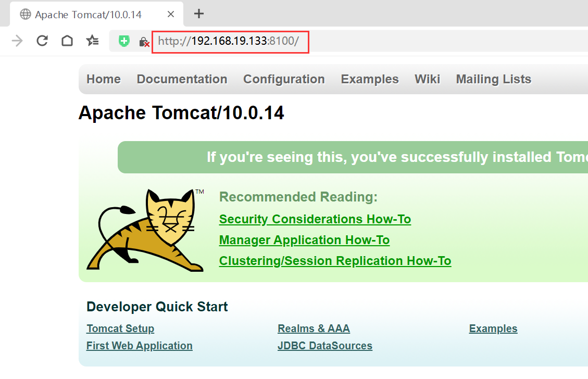Open the First Web Application link
This screenshot has width=588, height=379.
(x=140, y=346)
